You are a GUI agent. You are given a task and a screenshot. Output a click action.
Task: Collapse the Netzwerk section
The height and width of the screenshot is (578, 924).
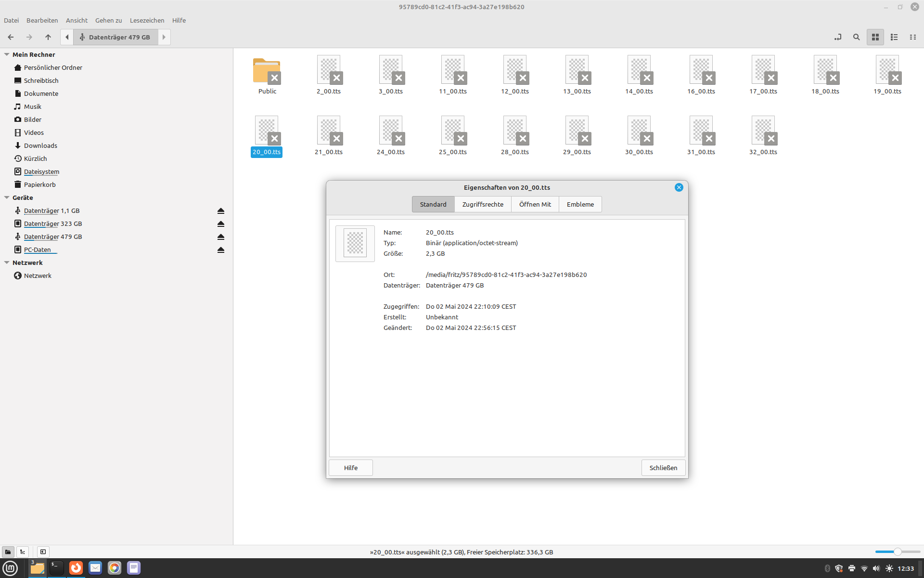pyautogui.click(x=7, y=263)
